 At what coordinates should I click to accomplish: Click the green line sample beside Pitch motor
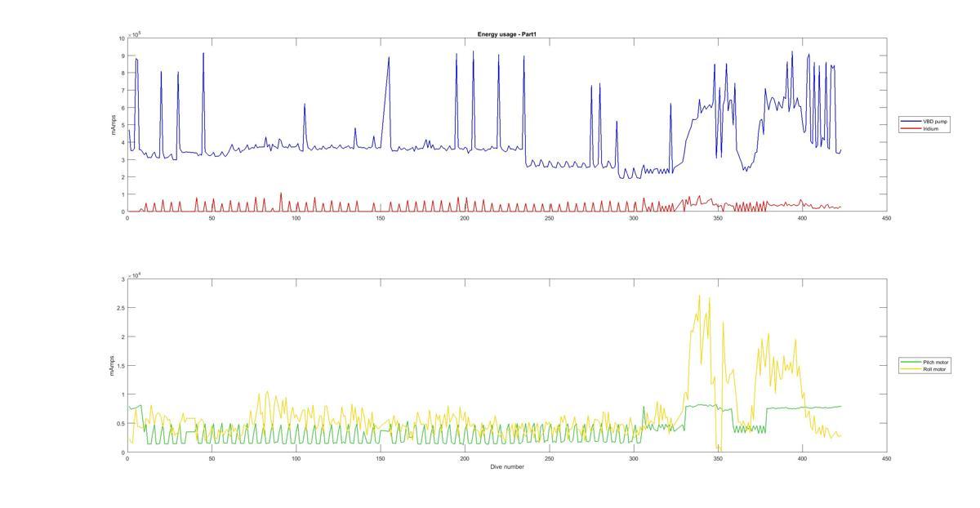[911, 362]
